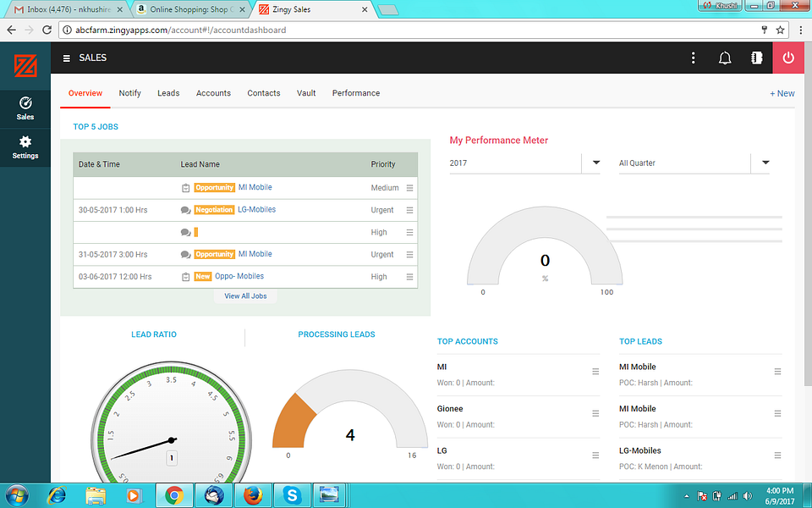Bookmark page with the star icon
The image size is (812, 508).
tap(780, 30)
